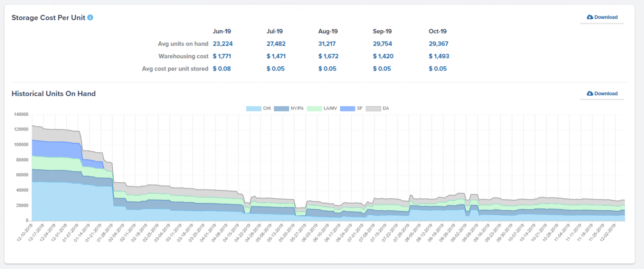Open Jun-19 avg units value 23,224
The height and width of the screenshot is (269, 644).
223,44
